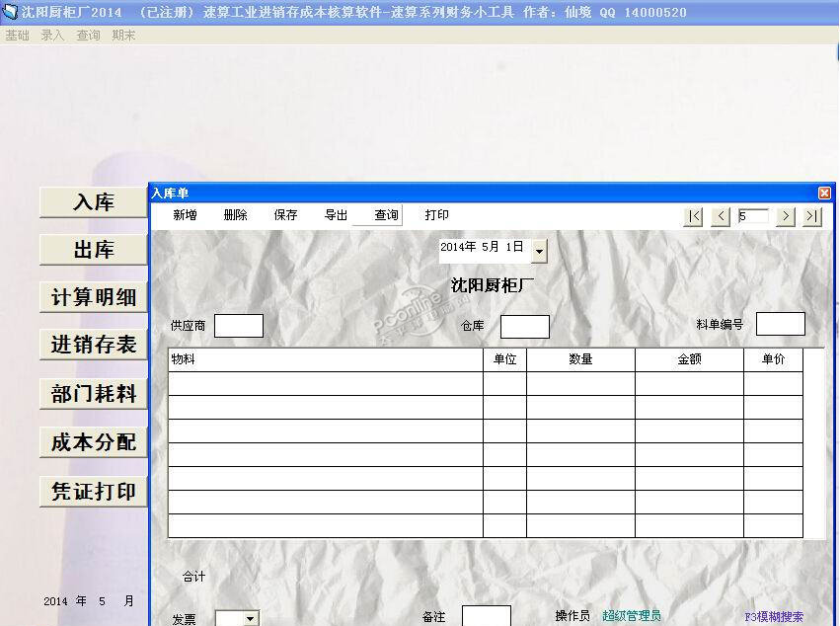Jump to the last record arrow

click(x=812, y=216)
